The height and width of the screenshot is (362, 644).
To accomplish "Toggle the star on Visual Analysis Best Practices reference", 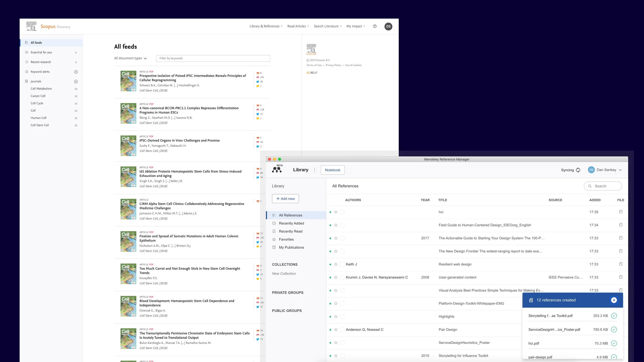I will 336,290.
